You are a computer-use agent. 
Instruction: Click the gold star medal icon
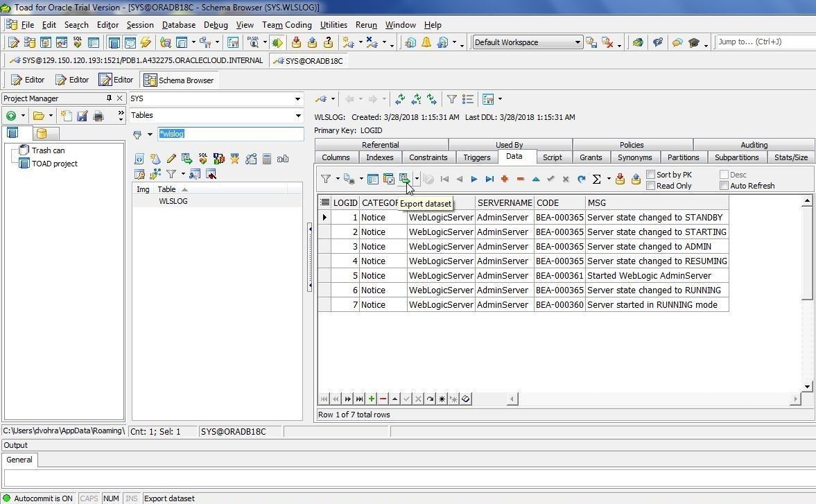pos(235,159)
